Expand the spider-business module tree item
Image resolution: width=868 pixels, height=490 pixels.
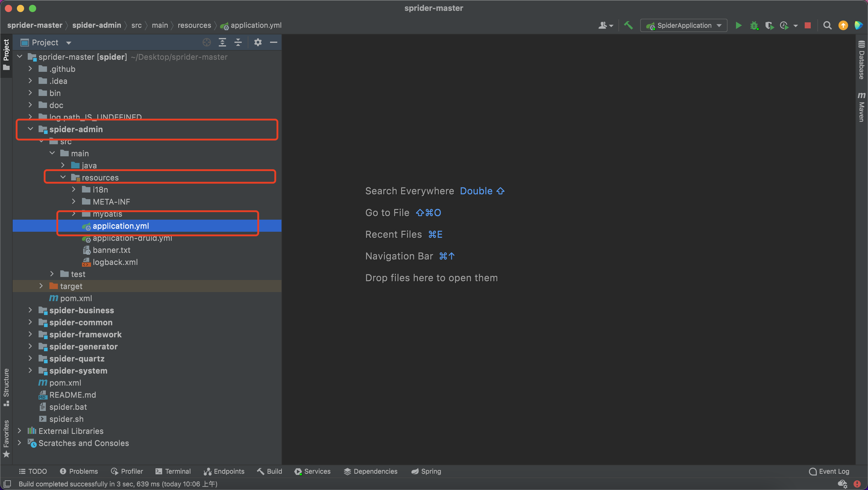tap(30, 310)
